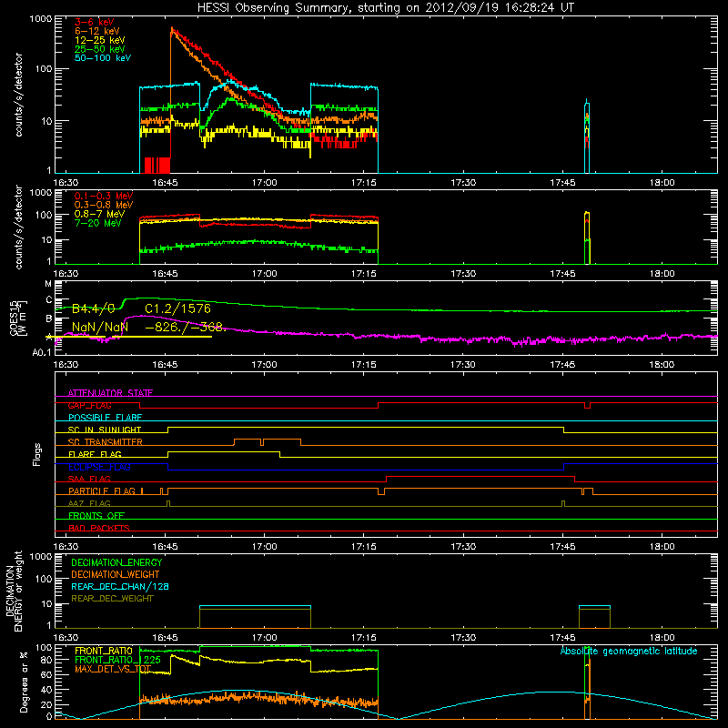The height and width of the screenshot is (728, 728).
Task: Select the orange 6-12 keV legend label
Action: pos(97,31)
